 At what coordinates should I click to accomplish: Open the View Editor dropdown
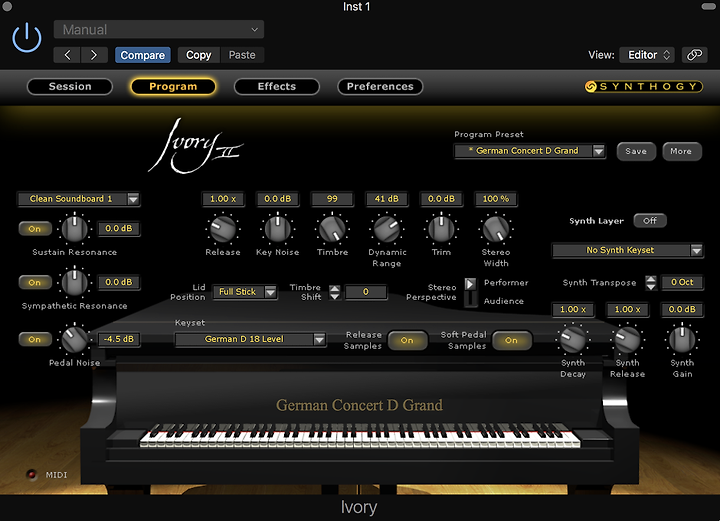(x=649, y=55)
